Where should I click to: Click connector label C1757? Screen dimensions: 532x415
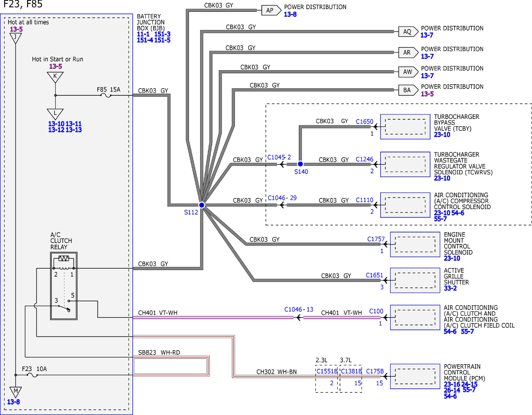pos(376,239)
